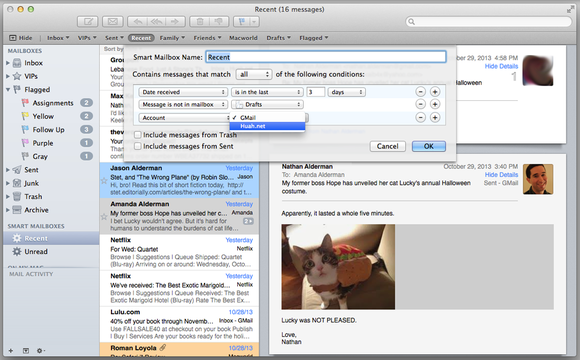
Task: Click the Archive box icon in sidebar
Action: 17,210
